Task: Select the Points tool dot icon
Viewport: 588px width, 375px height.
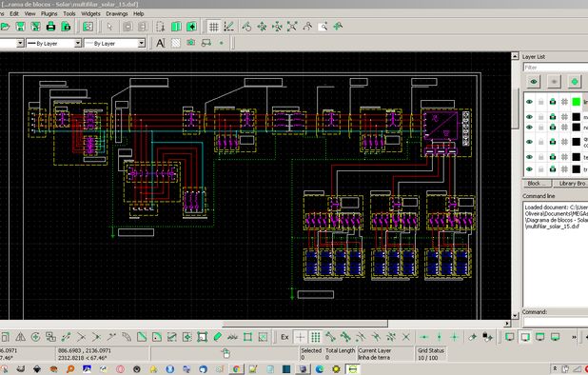Action: [x=222, y=43]
